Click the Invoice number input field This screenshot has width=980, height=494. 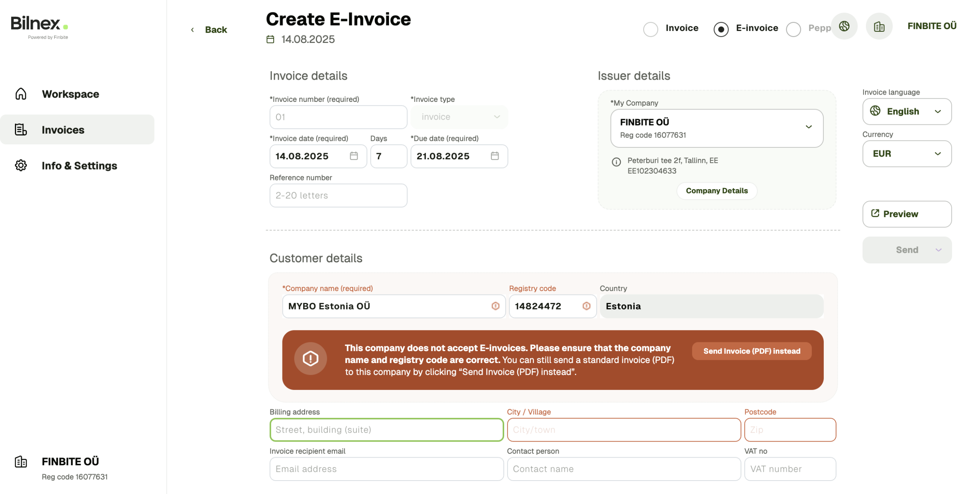pos(339,117)
